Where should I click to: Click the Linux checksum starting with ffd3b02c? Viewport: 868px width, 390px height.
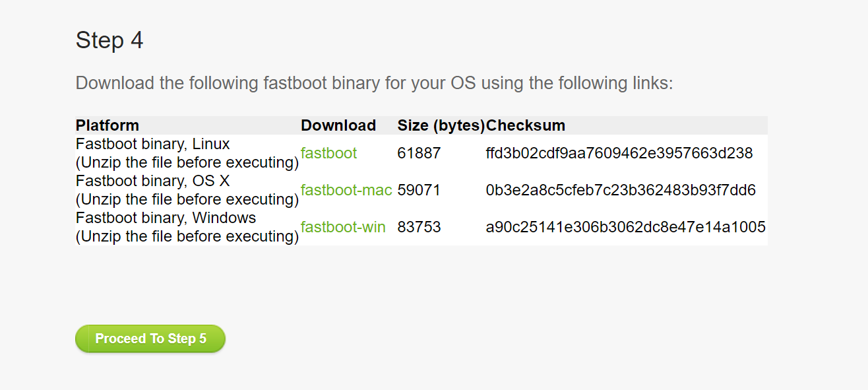pyautogui.click(x=619, y=153)
